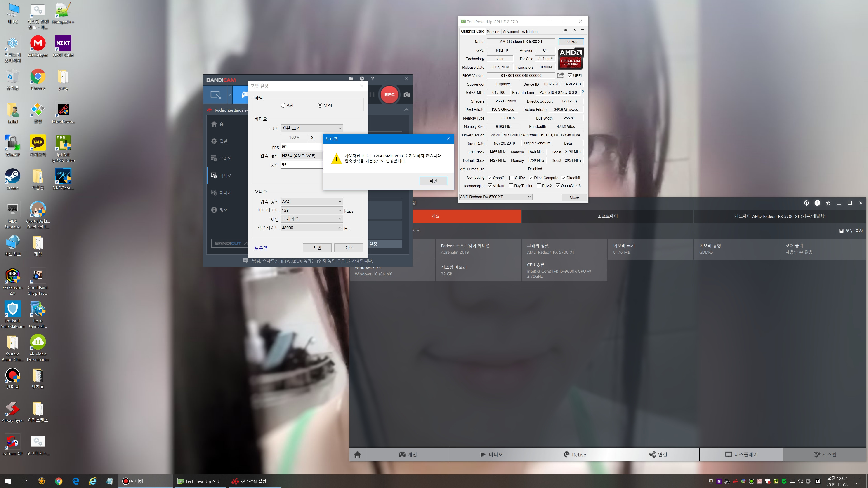
Task: Open Bandicam help question mark icon
Action: 372,79
